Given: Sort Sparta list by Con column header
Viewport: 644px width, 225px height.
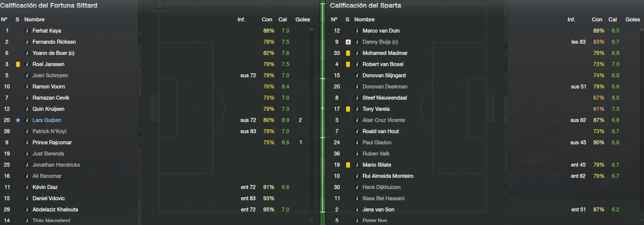Looking at the screenshot, I should (597, 19).
